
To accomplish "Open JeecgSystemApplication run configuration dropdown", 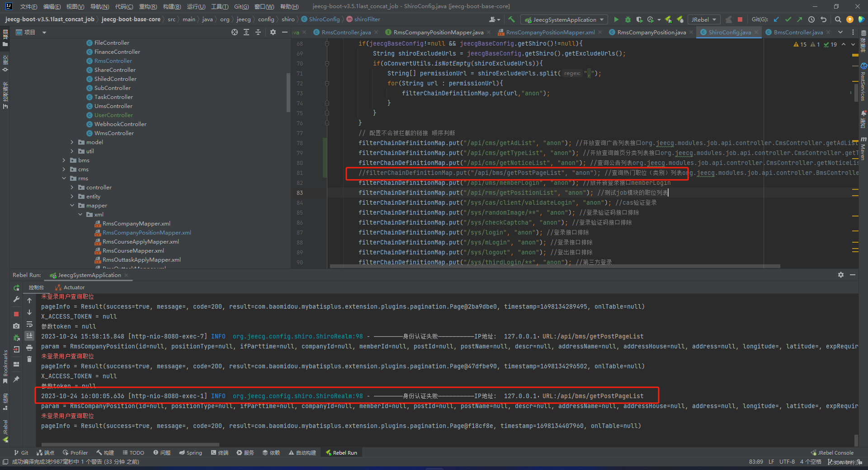I will 564,19.
